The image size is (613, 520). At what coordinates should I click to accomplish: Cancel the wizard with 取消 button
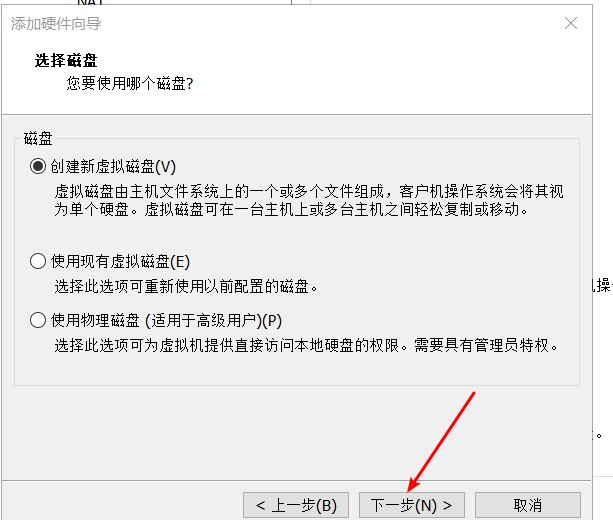click(x=528, y=505)
